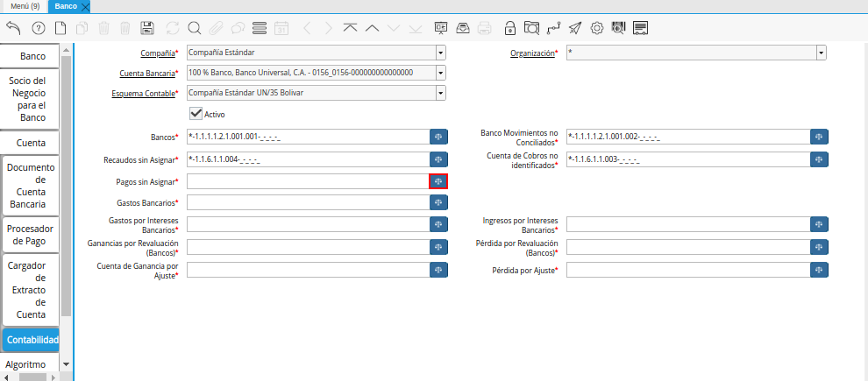Click the Esquema Contable label link
868x381 pixels.
tap(144, 93)
